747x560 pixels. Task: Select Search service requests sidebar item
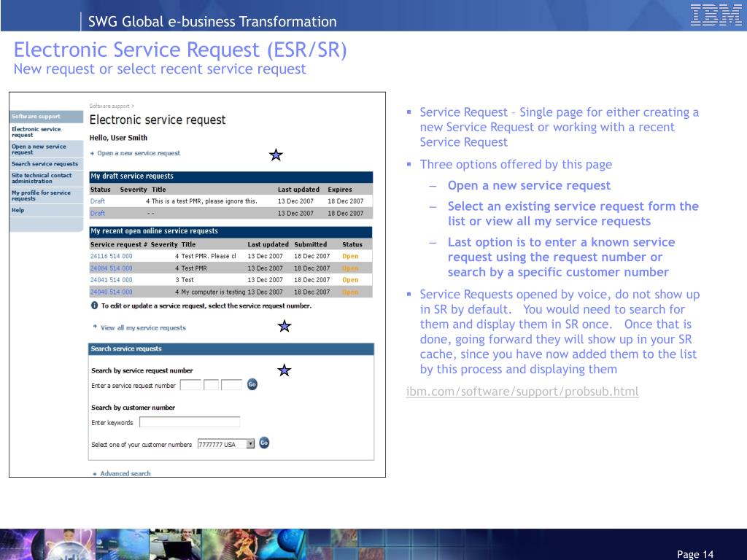44,164
